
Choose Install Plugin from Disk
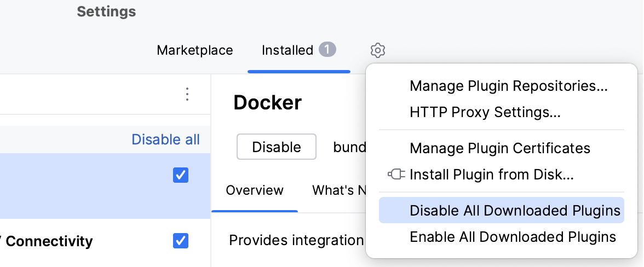point(491,175)
